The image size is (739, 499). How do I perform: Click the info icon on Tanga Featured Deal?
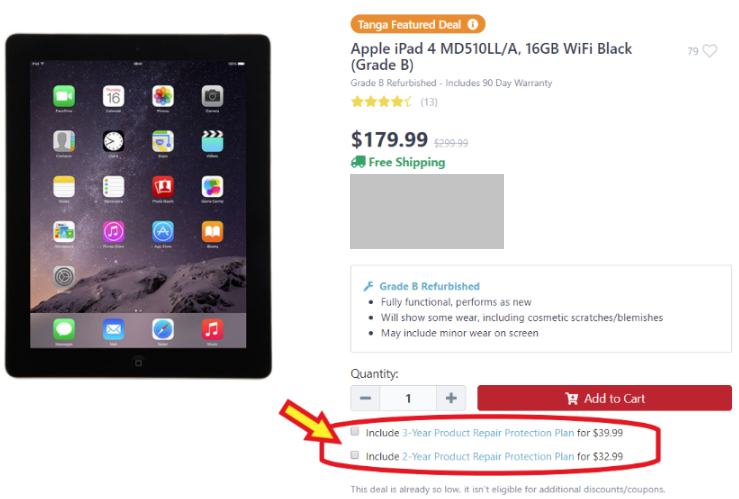click(472, 24)
